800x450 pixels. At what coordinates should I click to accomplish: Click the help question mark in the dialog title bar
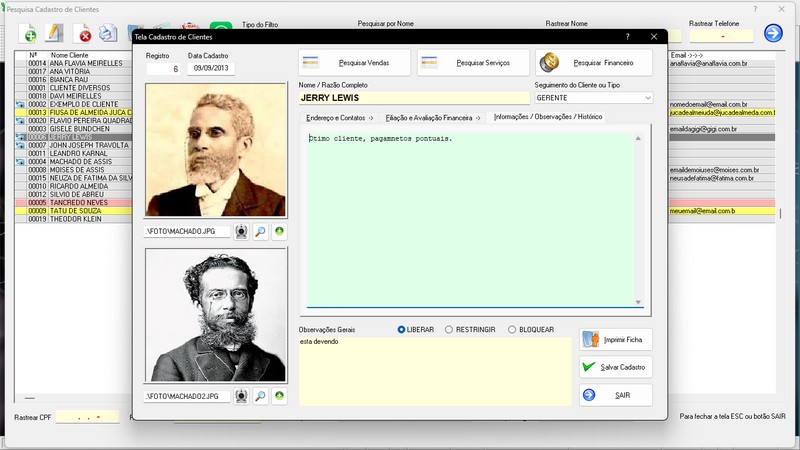point(628,37)
